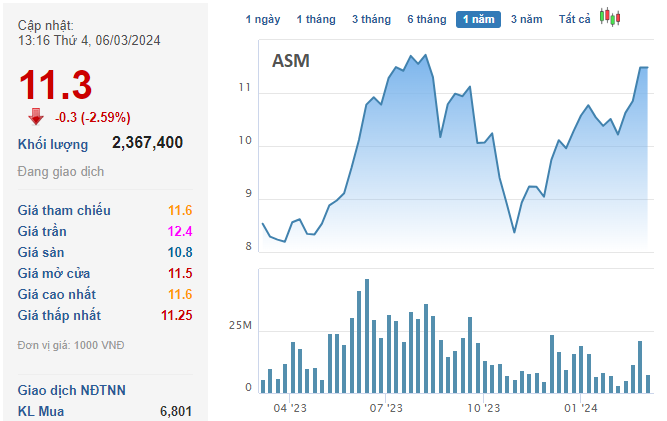Click the 'KL Mua' value 6,801
The image size is (667, 421).
[175, 411]
